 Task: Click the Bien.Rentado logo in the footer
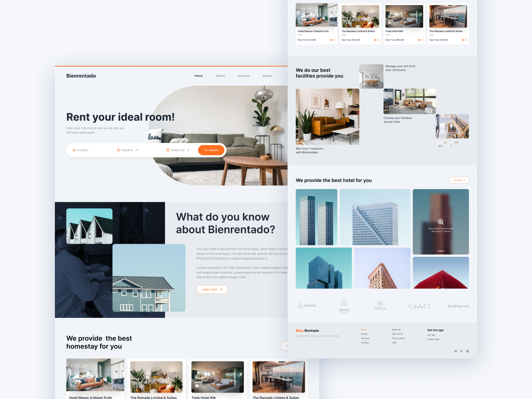[307, 331]
